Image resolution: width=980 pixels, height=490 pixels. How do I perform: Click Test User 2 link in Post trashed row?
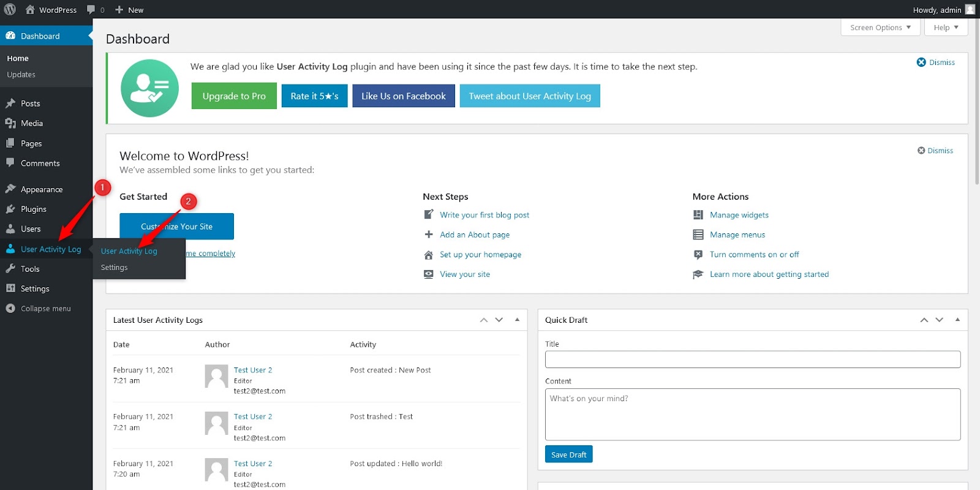point(253,417)
